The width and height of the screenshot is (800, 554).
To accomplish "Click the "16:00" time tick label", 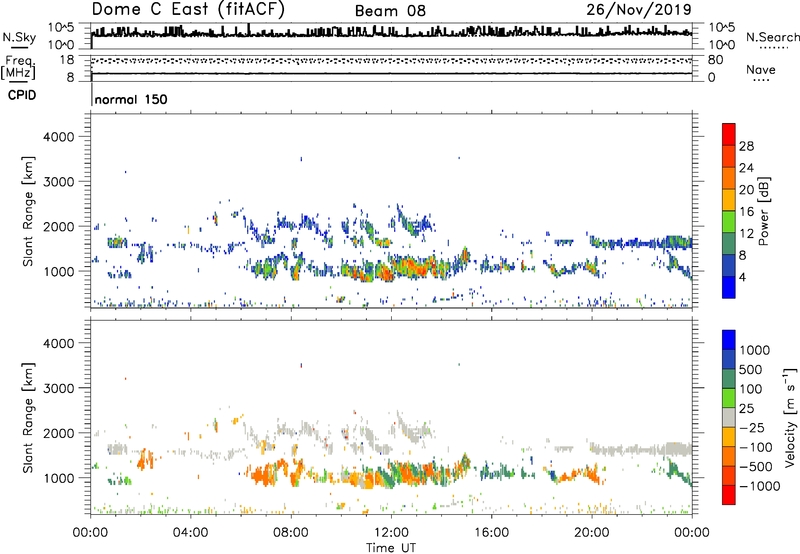I will (x=491, y=533).
